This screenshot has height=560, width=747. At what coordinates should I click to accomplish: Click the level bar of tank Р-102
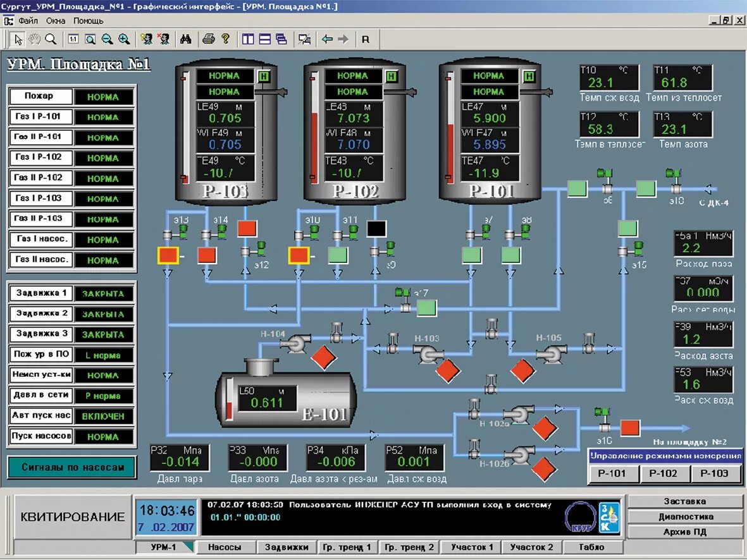point(314,128)
